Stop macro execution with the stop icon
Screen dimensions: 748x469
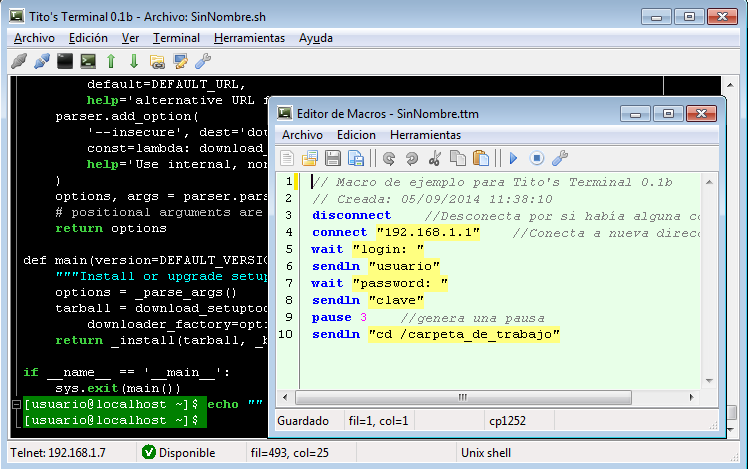[x=536, y=158]
